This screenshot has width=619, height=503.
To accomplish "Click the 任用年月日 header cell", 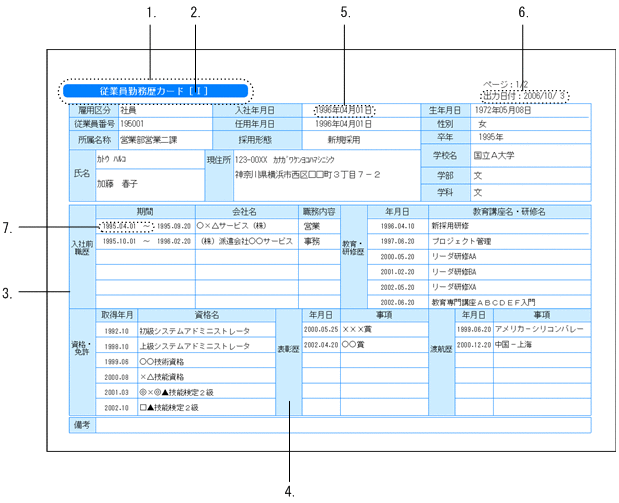I will click(257, 124).
